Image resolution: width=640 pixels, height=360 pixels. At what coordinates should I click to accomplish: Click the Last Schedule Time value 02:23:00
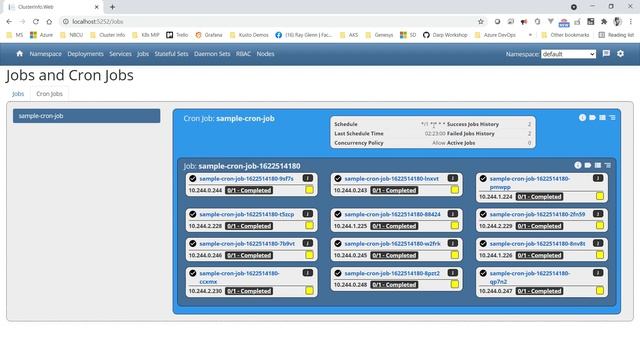click(x=435, y=133)
